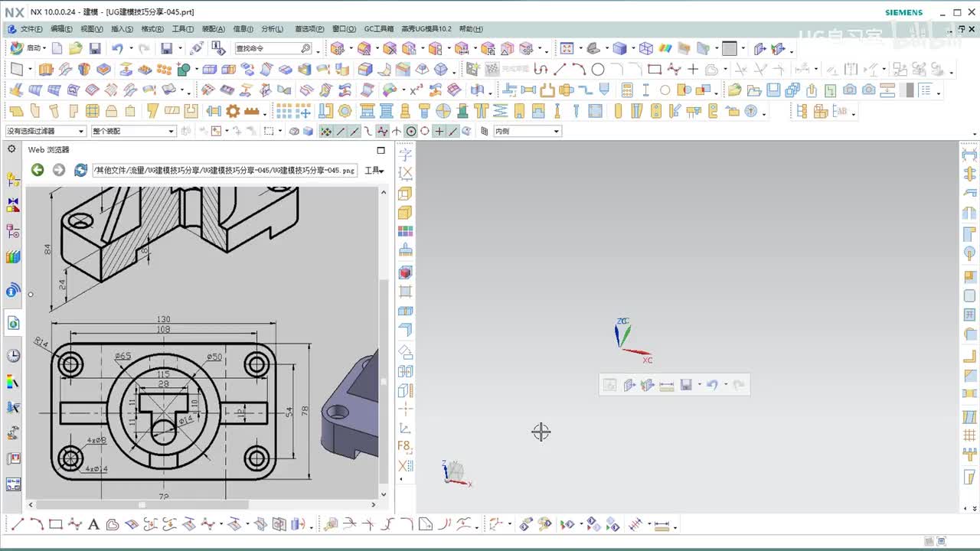This screenshot has width=980, height=551.
Task: Open the History clock sidebar tab
Action: click(x=13, y=355)
